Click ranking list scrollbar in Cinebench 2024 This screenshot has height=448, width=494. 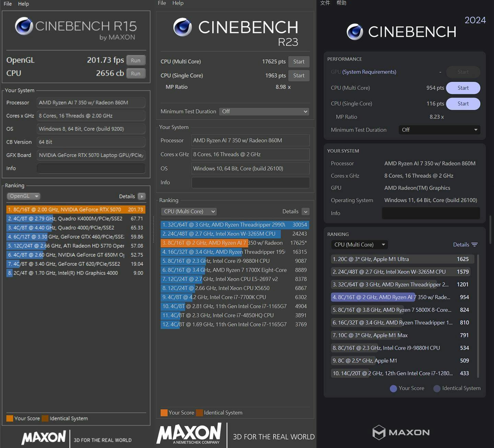pyautogui.click(x=478, y=316)
